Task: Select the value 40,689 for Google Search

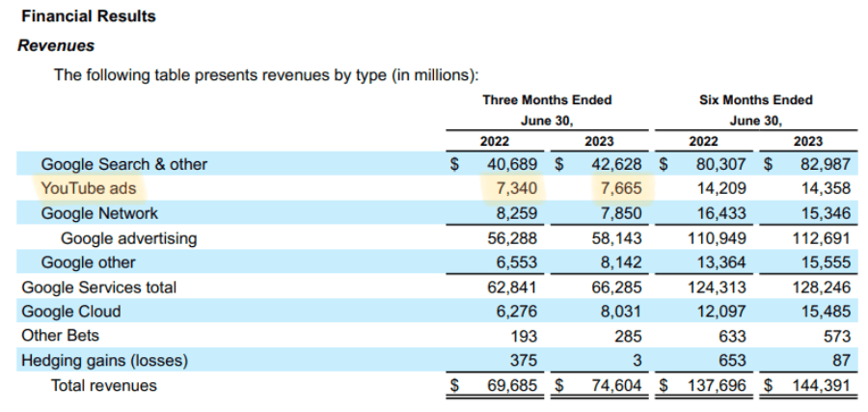Action: [512, 164]
